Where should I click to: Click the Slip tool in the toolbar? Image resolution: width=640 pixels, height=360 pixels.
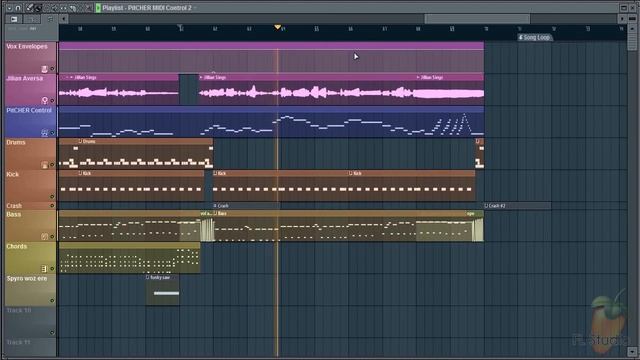(x=63, y=8)
